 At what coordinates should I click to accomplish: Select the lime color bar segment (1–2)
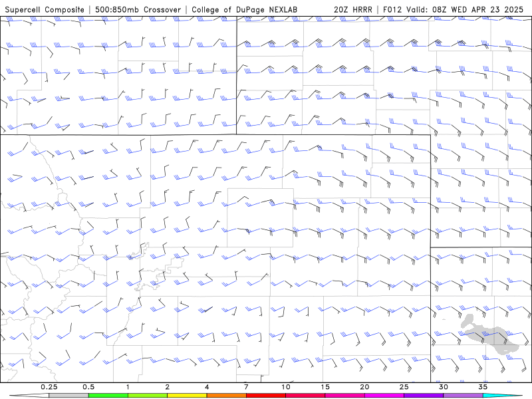coord(148,396)
